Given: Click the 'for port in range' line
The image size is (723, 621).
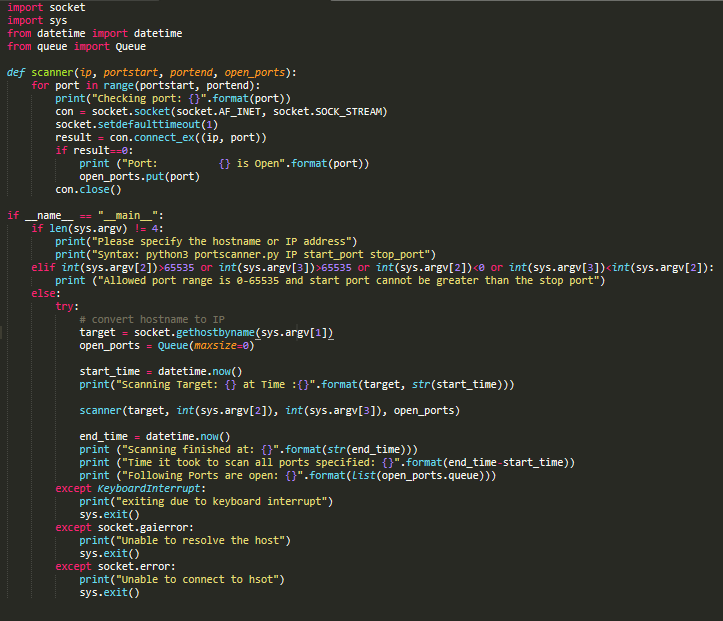Looking at the screenshot, I should coord(146,85).
